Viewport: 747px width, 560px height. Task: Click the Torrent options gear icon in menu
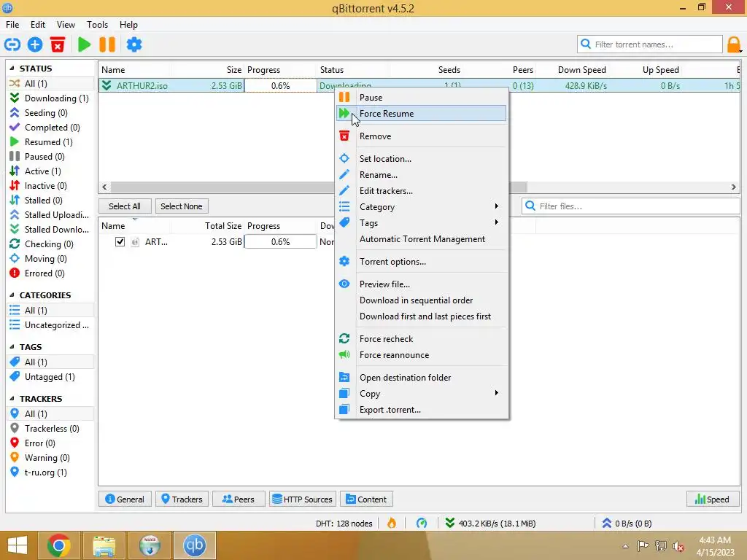coord(344,262)
